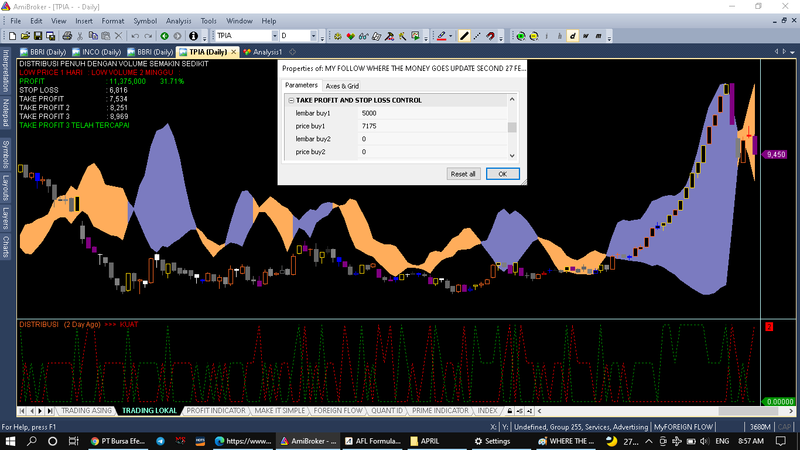Open the File menu
Image resolution: width=800 pixels, height=450 pixels.
point(16,21)
